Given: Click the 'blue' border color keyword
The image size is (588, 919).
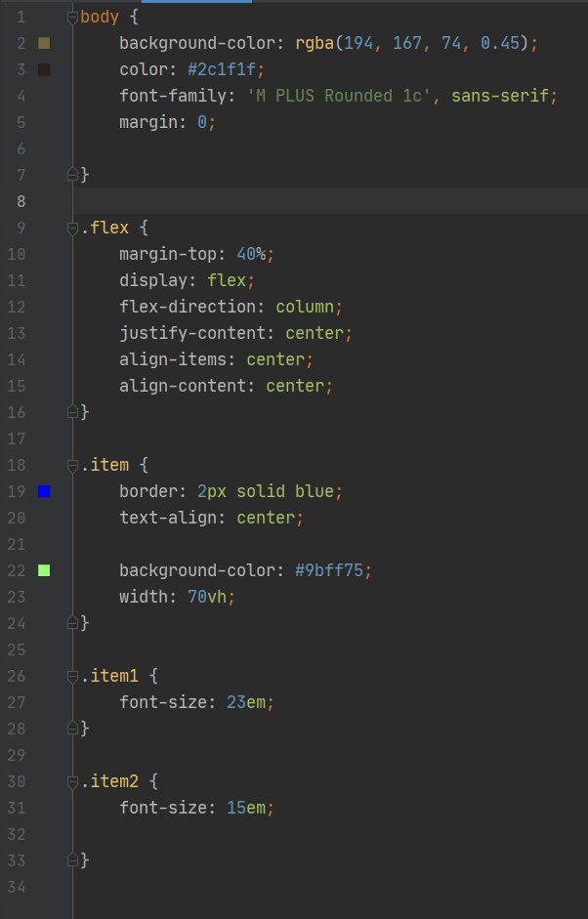Looking at the screenshot, I should pos(315,491).
